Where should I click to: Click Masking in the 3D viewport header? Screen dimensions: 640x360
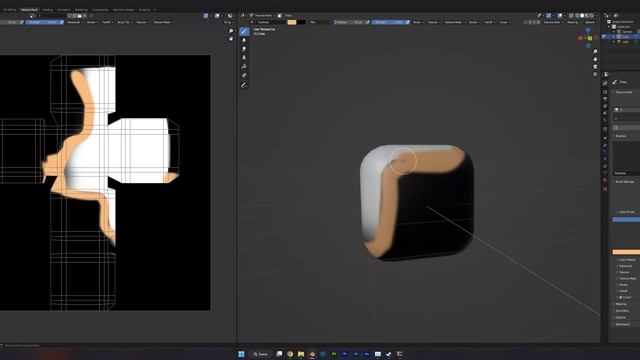[x=573, y=22]
